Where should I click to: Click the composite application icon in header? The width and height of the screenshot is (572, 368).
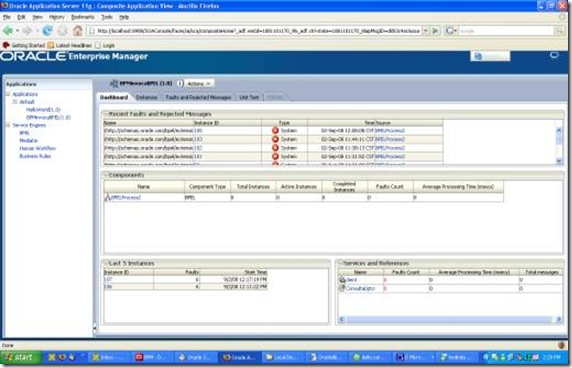[x=114, y=84]
